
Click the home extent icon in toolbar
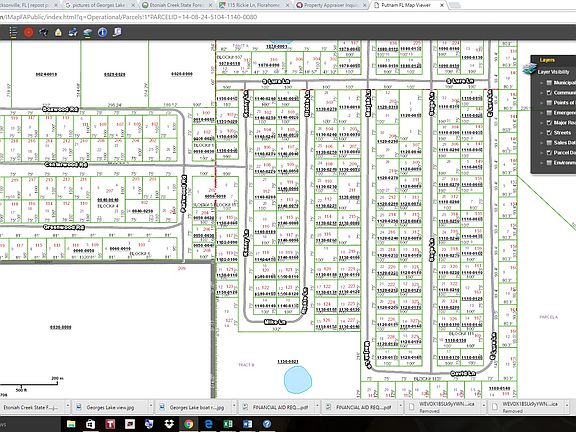pos(58,32)
